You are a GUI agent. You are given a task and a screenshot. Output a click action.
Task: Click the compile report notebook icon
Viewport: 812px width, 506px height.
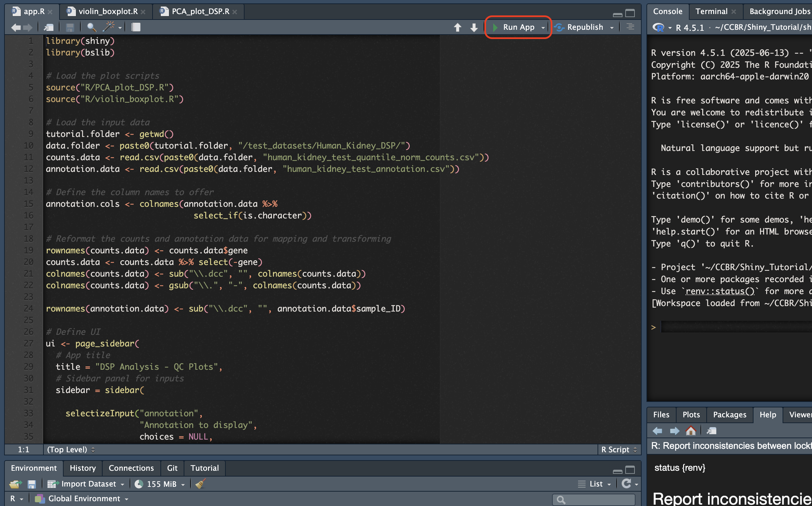(x=136, y=27)
